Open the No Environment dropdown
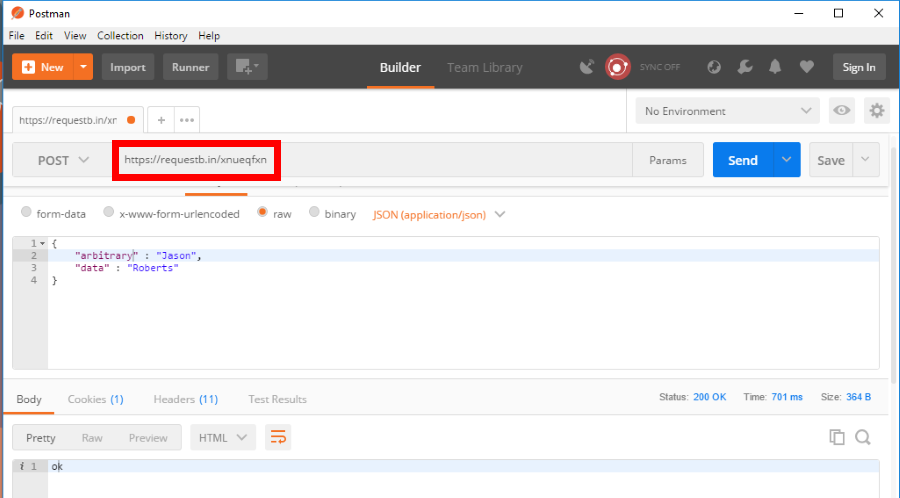This screenshot has height=498, width=900. click(727, 111)
